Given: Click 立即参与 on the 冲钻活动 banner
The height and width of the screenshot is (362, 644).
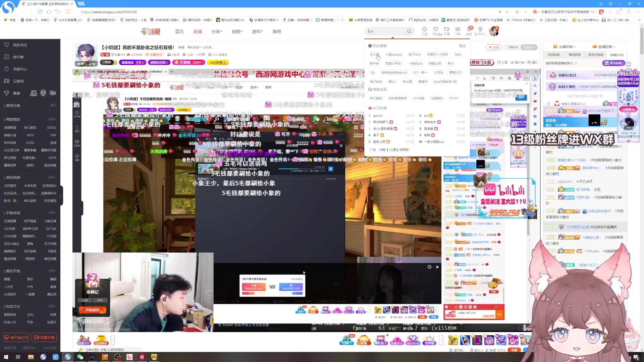Looking at the screenshot, I should 629,110.
